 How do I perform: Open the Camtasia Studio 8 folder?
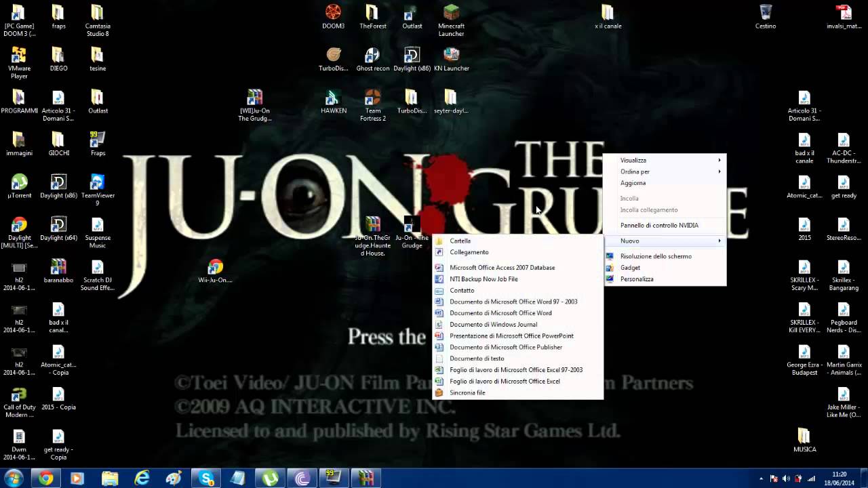(98, 20)
